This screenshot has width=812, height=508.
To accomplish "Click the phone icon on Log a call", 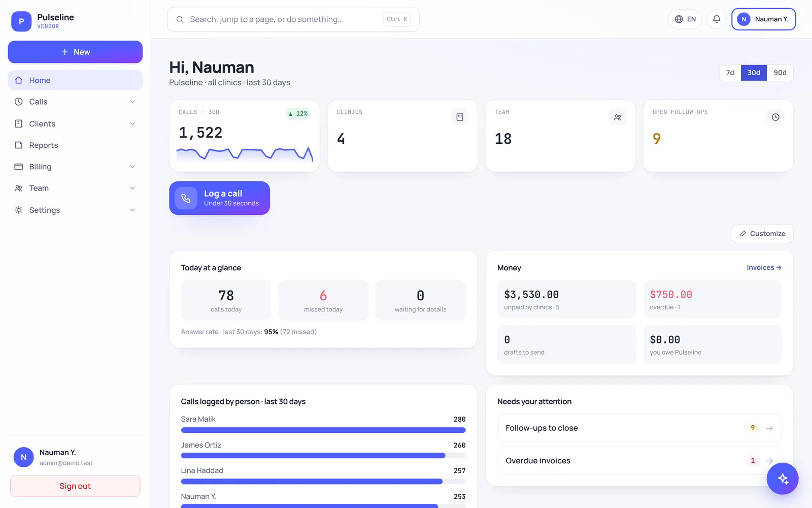I will (186, 198).
